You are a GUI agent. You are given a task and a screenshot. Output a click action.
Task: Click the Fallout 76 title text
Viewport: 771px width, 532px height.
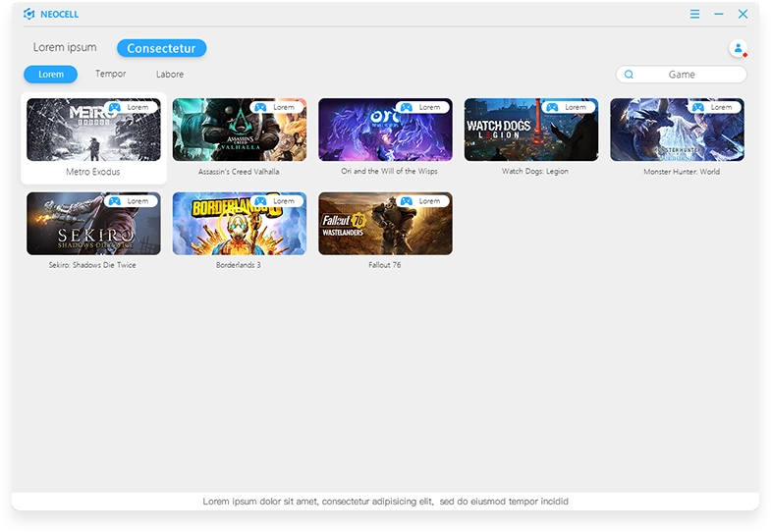pyautogui.click(x=384, y=265)
